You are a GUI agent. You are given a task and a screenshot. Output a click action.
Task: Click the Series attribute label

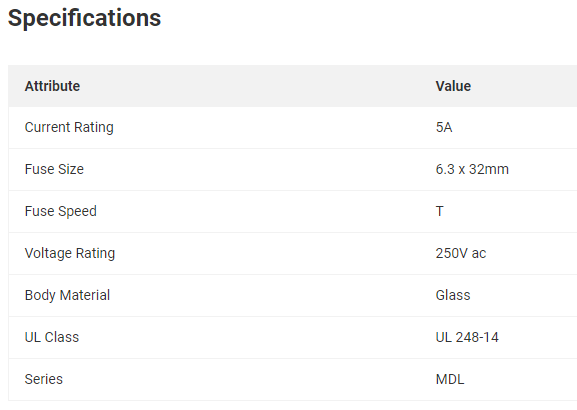pyautogui.click(x=43, y=379)
